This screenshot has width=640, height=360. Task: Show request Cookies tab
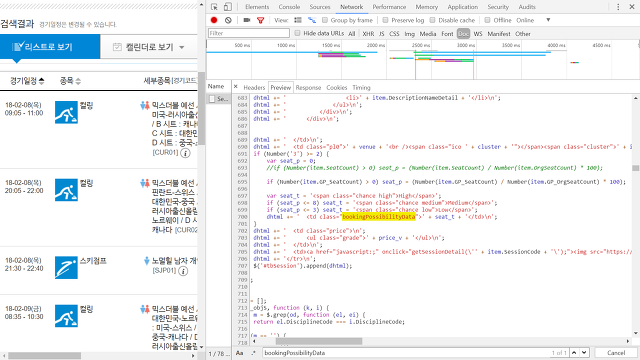(x=337, y=87)
